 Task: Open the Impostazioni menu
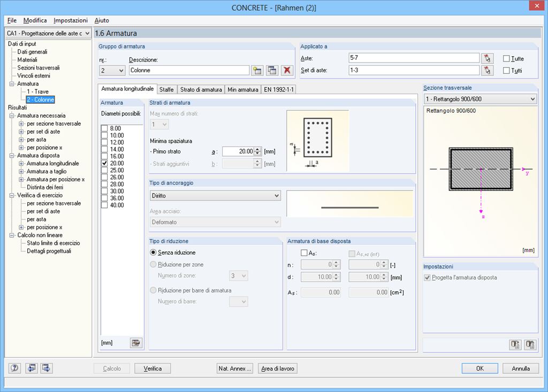(x=71, y=20)
